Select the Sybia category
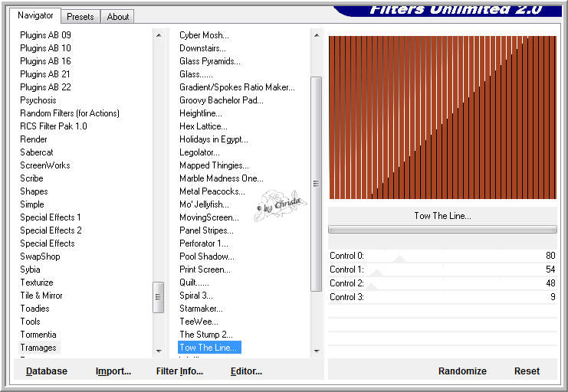This screenshot has height=392, width=568. 30,269
